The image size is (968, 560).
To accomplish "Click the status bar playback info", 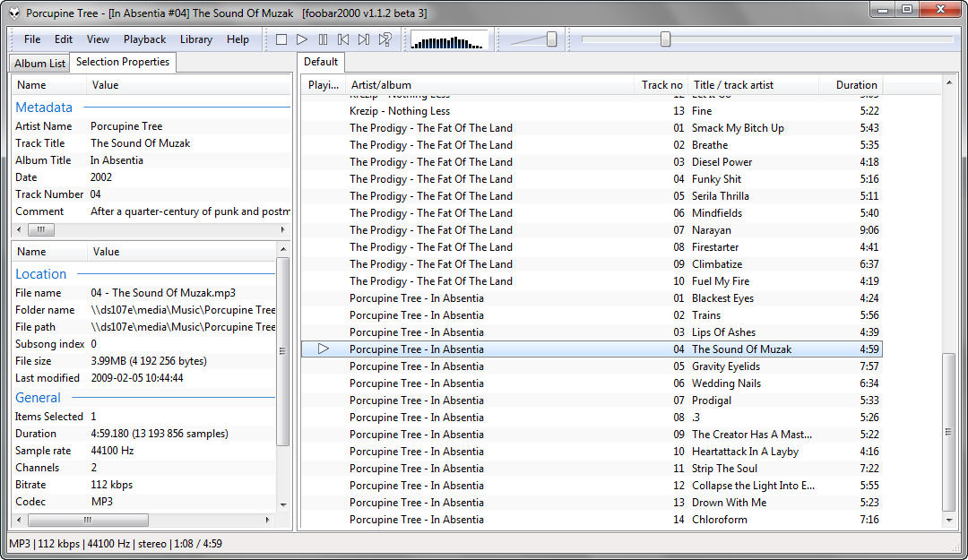I will pos(116,544).
